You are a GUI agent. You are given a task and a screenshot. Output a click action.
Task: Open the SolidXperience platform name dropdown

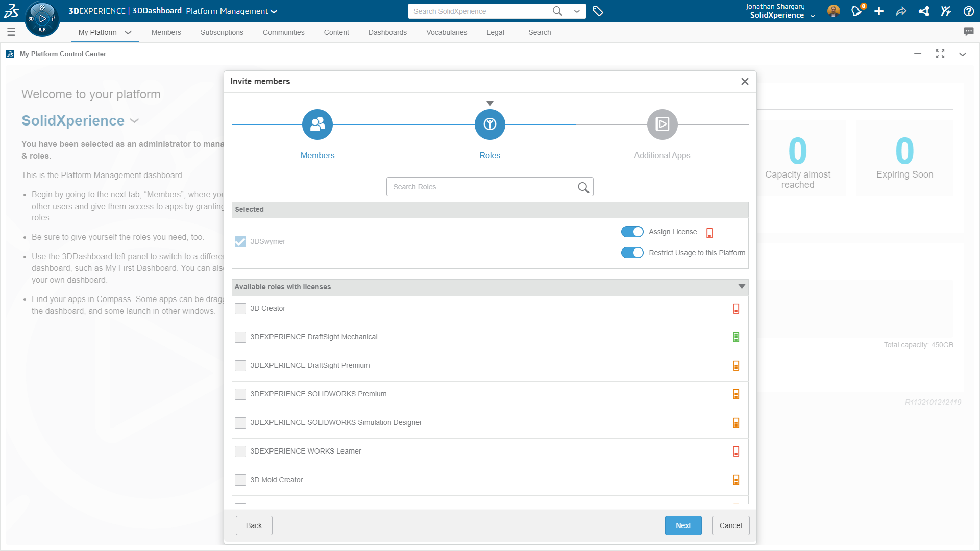135,120
